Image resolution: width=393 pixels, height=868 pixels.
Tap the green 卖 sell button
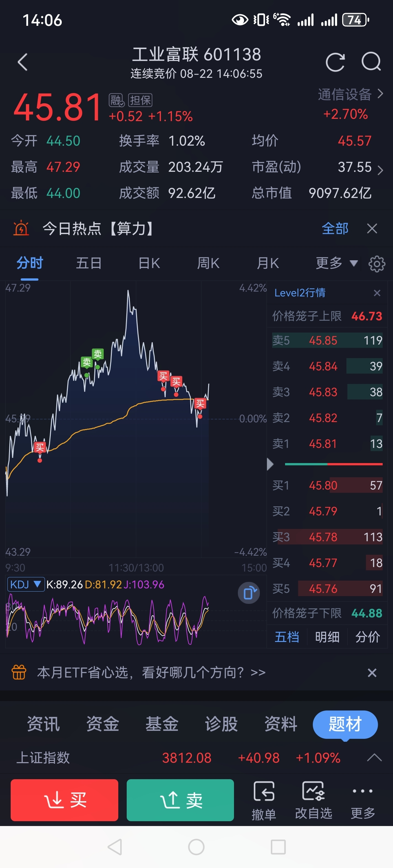(180, 800)
